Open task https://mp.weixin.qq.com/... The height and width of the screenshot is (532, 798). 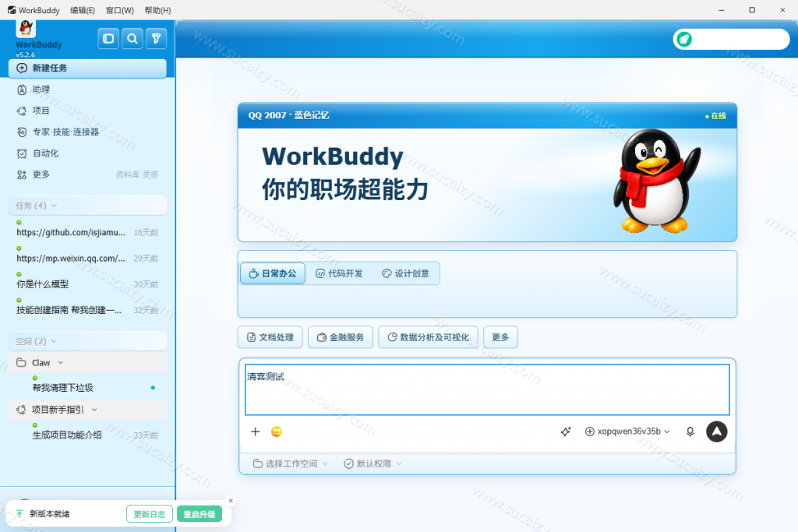87,255
